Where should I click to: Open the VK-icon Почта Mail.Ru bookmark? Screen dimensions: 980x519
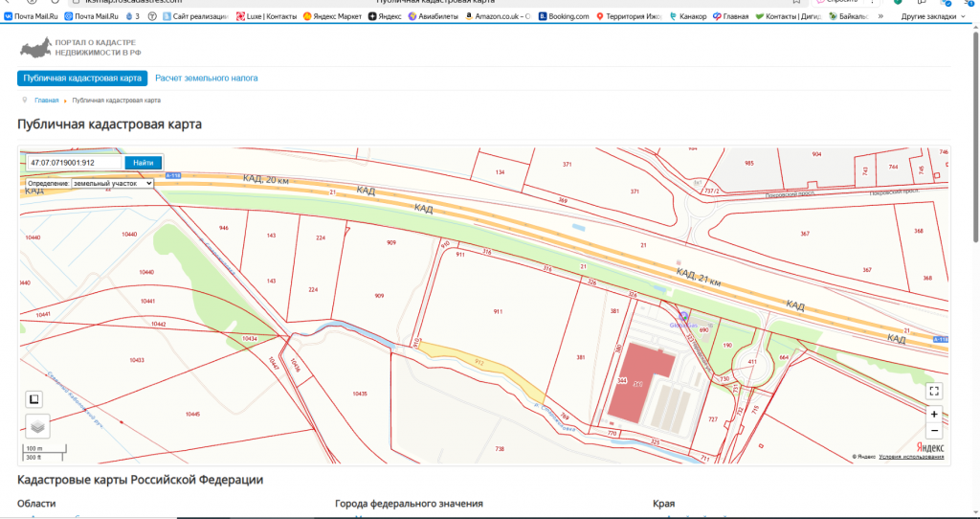pos(32,17)
